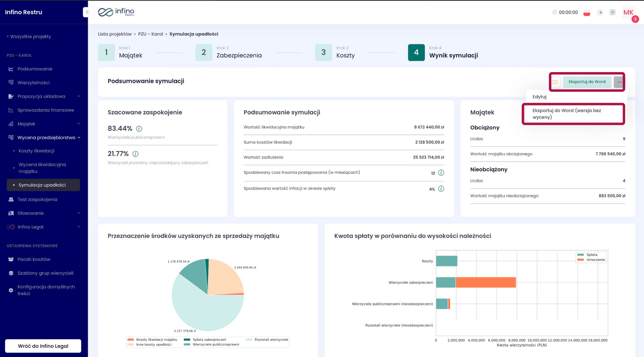Click the plus icon in top bar
The width and height of the screenshot is (644, 357).
point(612,12)
